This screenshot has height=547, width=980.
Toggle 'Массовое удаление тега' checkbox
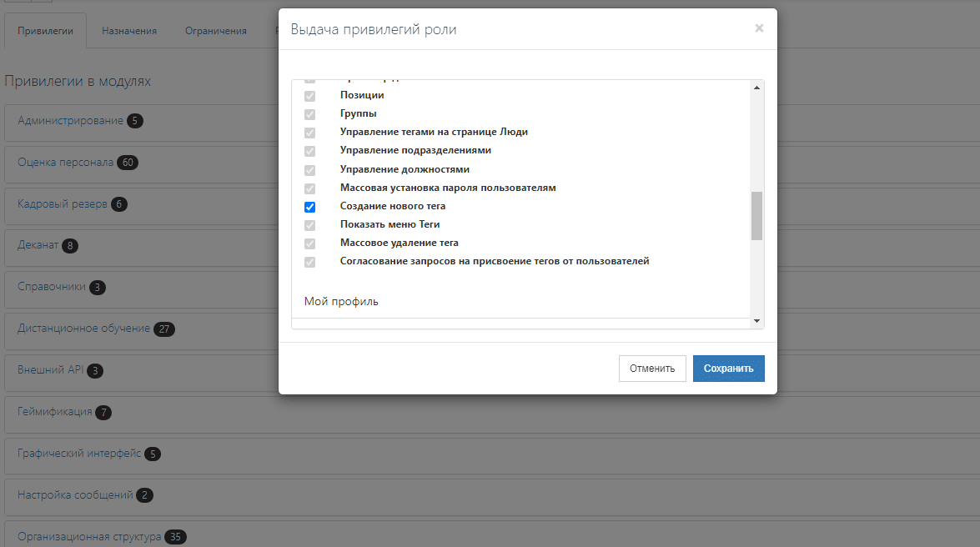(x=310, y=243)
